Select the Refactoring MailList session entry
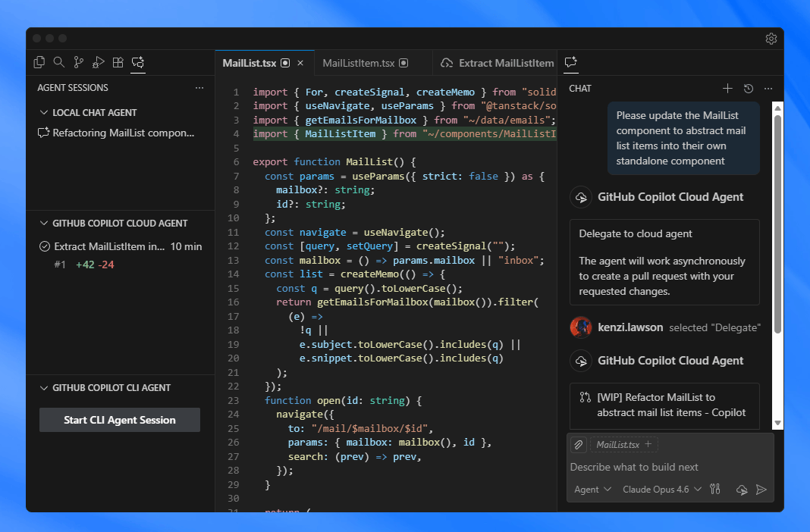The image size is (810, 532). click(x=112, y=133)
